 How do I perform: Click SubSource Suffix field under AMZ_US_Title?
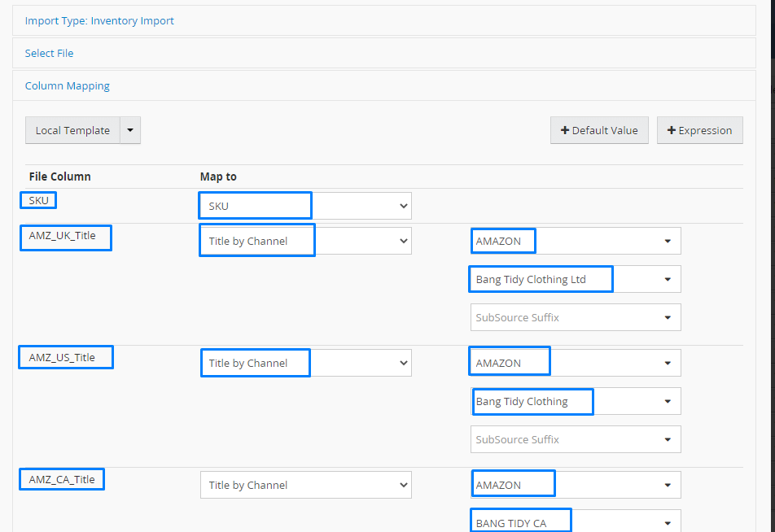[576, 439]
